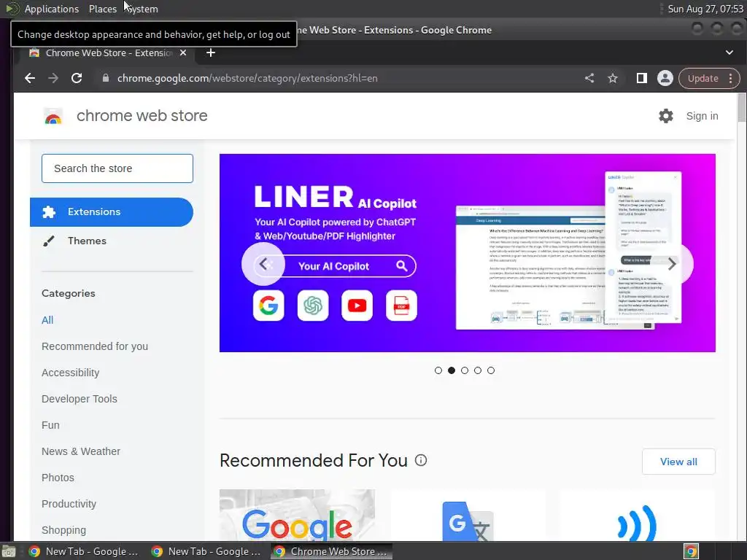Click the Search the store field
This screenshot has height=560, width=747.
tap(117, 168)
